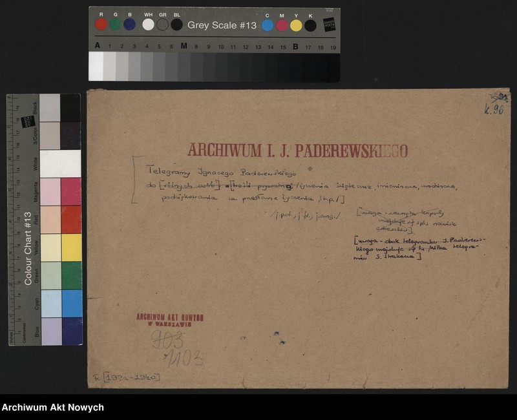Click the pencilled number "1103"
The width and height of the screenshot is (517, 420).
[x=184, y=359]
